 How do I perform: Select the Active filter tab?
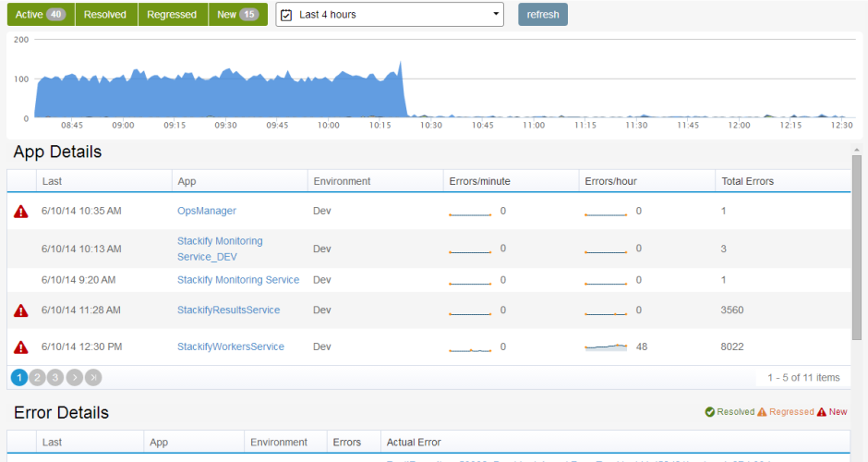click(x=41, y=15)
